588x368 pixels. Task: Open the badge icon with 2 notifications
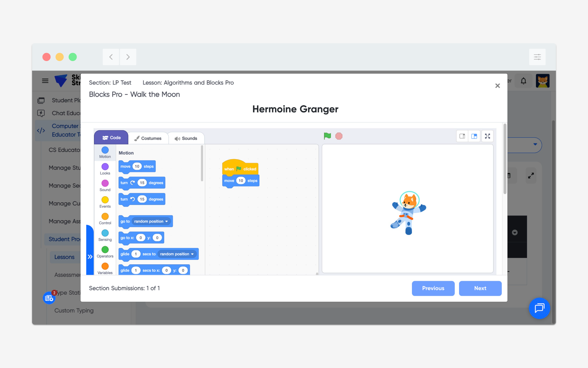(49, 297)
